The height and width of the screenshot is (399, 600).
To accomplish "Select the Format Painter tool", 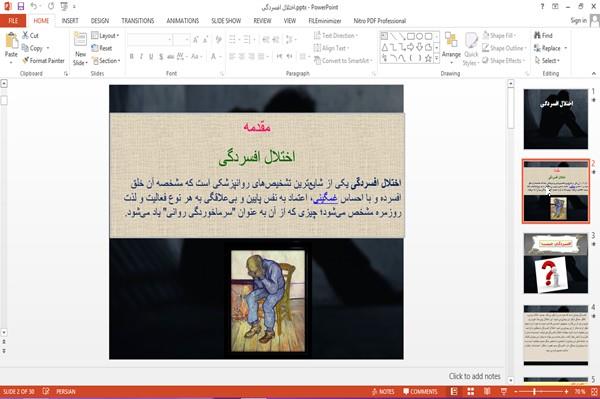I will coord(43,61).
